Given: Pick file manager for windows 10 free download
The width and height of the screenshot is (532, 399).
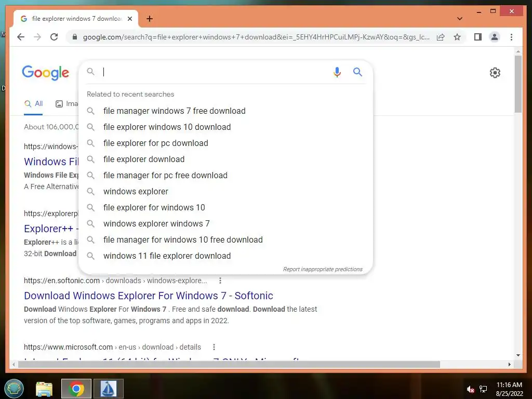Looking at the screenshot, I should 225,240.
